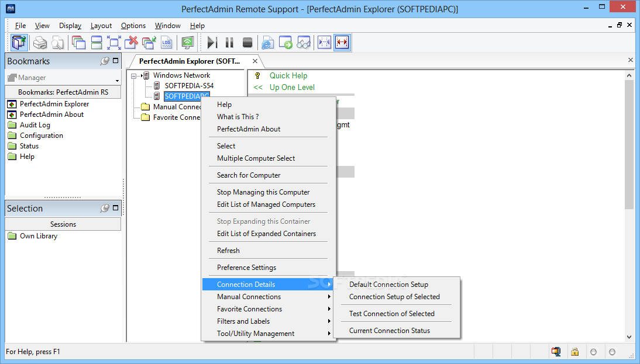Expand Connection Details submenu arrow
This screenshot has height=364, width=640.
[329, 285]
